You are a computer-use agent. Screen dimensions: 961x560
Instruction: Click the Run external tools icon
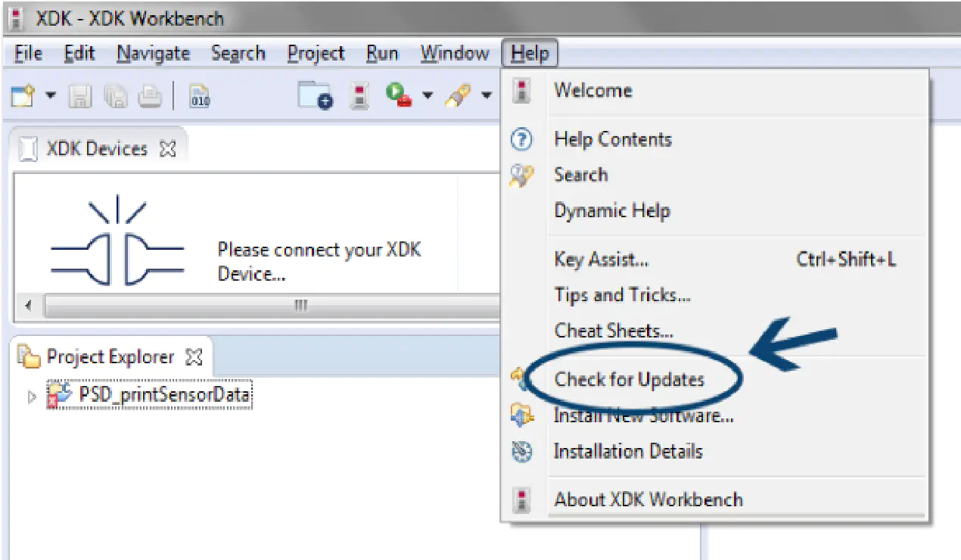coord(400,95)
